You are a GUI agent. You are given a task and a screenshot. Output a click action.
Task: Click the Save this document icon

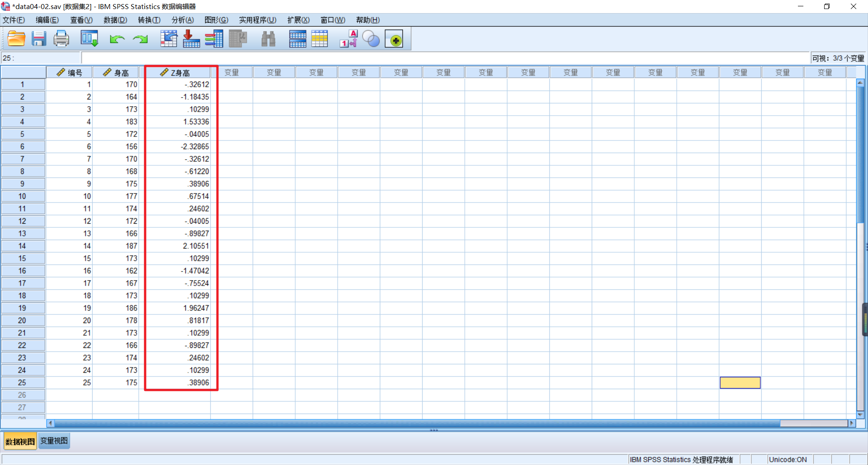[x=39, y=39]
